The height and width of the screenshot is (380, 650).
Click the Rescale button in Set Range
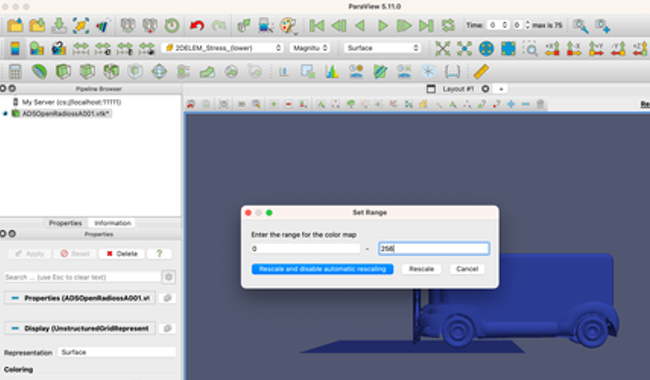(422, 269)
